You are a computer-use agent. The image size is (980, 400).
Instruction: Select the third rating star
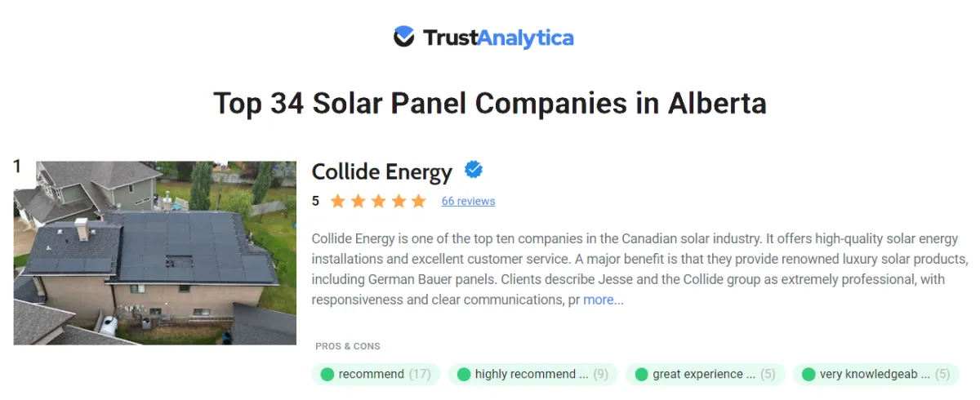tap(378, 201)
